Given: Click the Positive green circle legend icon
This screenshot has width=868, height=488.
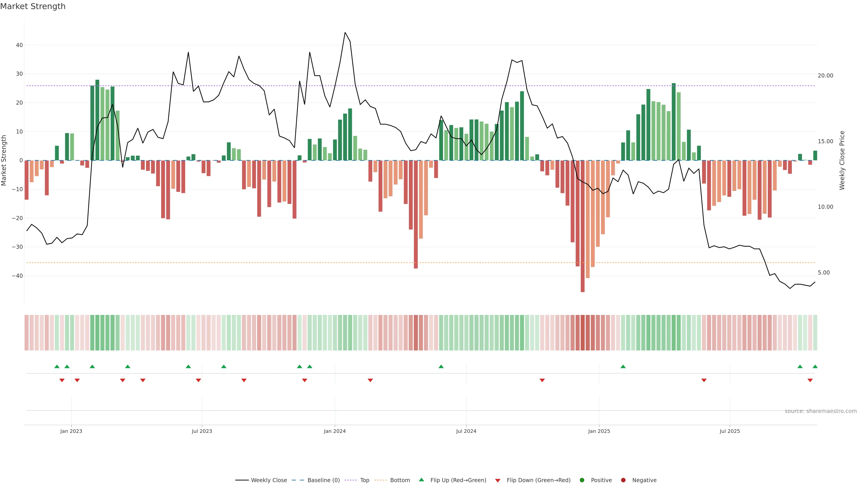Looking at the screenshot, I should (582, 480).
